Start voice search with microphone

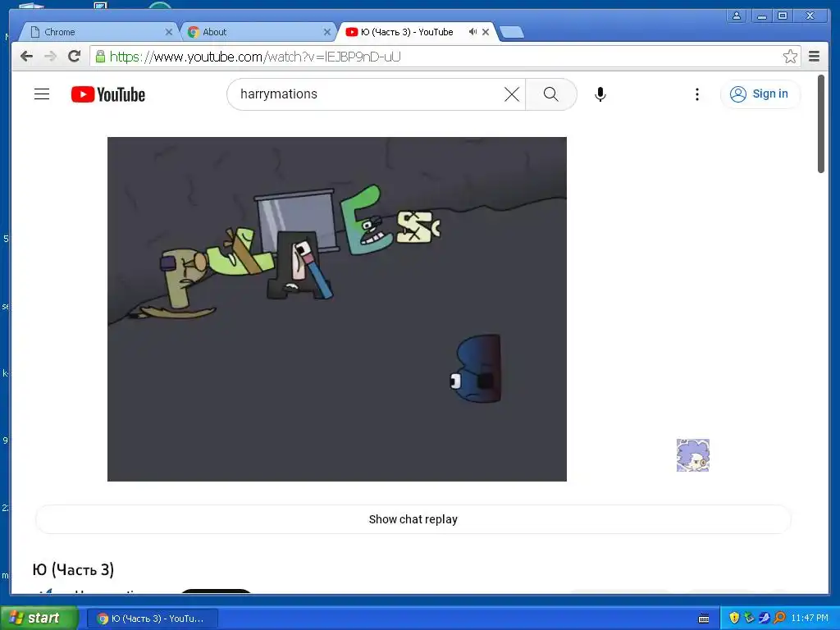click(x=600, y=94)
